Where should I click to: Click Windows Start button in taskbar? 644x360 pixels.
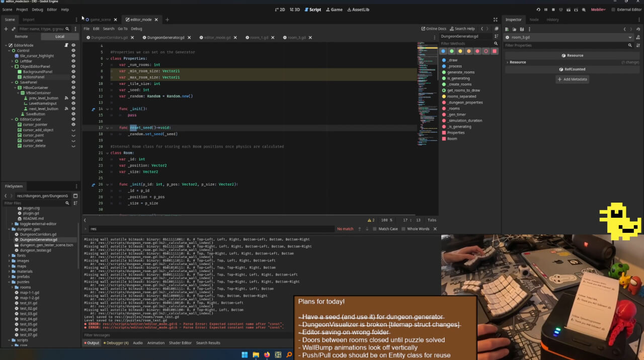245,354
